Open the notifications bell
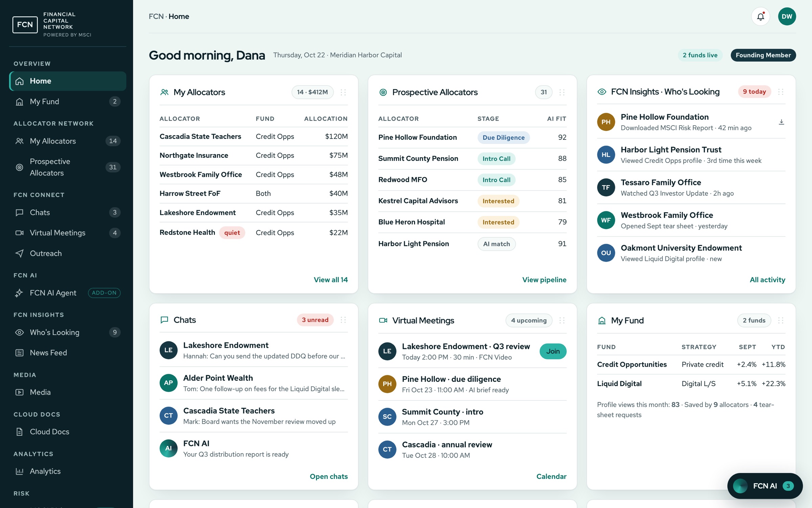 point(761,16)
